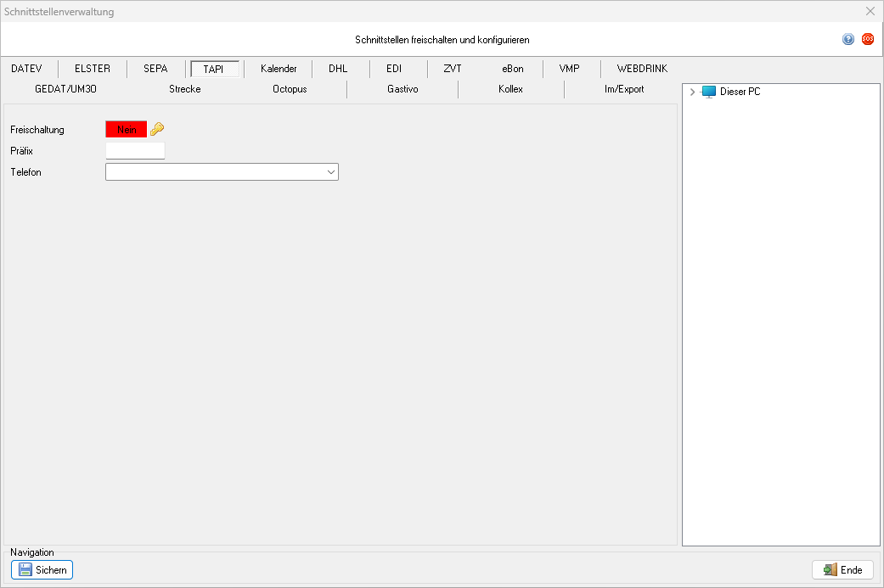Switch to the DATEV tab
The width and height of the screenshot is (884, 588).
point(26,69)
